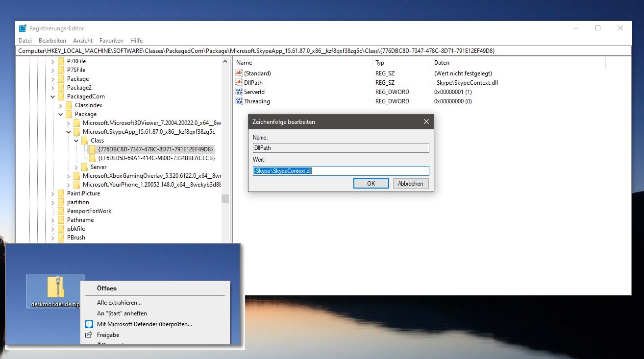The image size is (644, 359).
Task: Click the Pathname folder icon
Action: click(x=61, y=220)
